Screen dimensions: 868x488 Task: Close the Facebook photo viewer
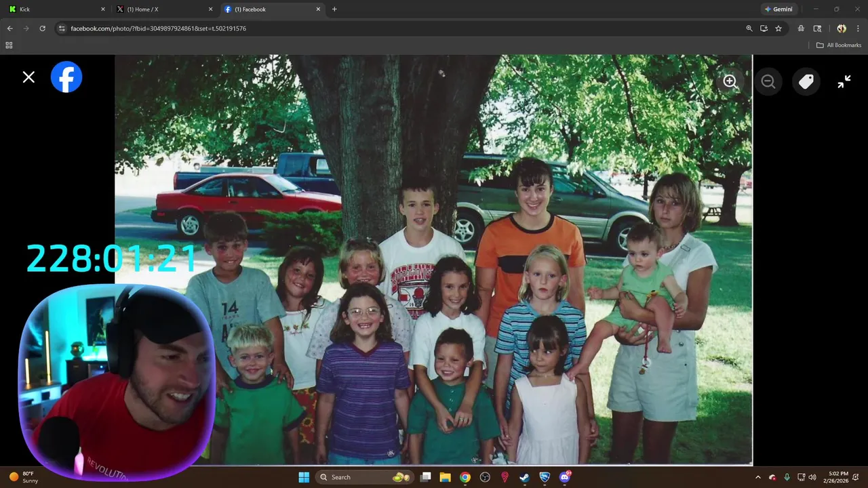28,77
